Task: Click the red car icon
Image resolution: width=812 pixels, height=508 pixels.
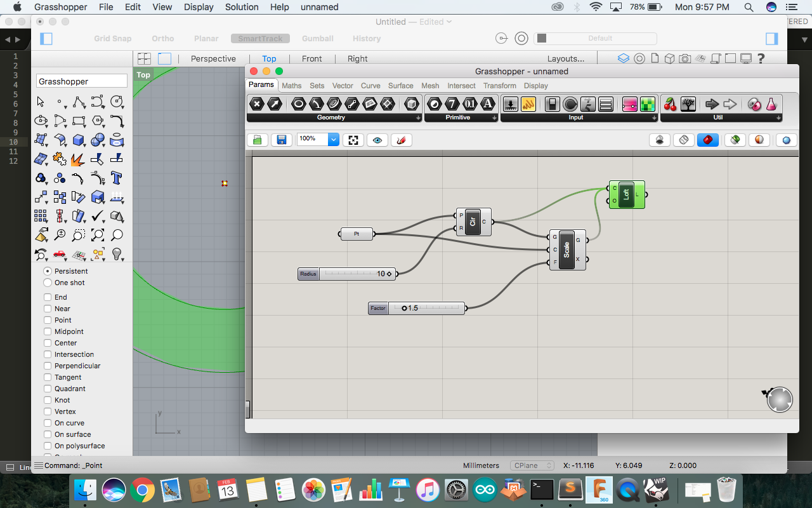Action: coord(60,254)
